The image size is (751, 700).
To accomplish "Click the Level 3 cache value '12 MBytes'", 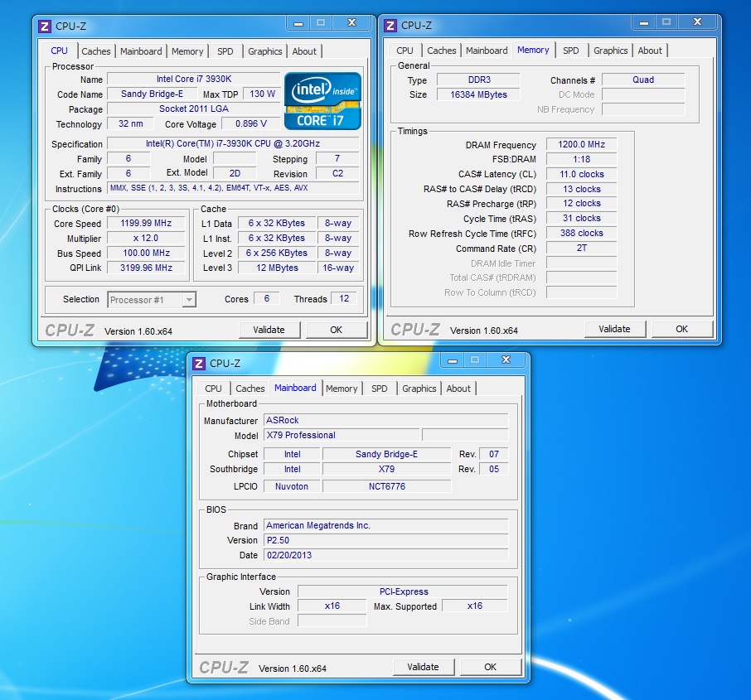I will pos(277,268).
